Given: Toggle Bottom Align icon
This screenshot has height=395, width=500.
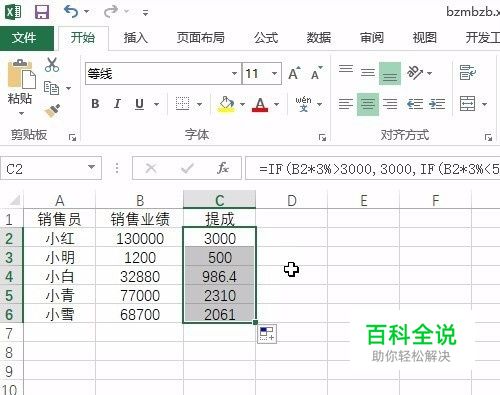Looking at the screenshot, I should tap(390, 73).
